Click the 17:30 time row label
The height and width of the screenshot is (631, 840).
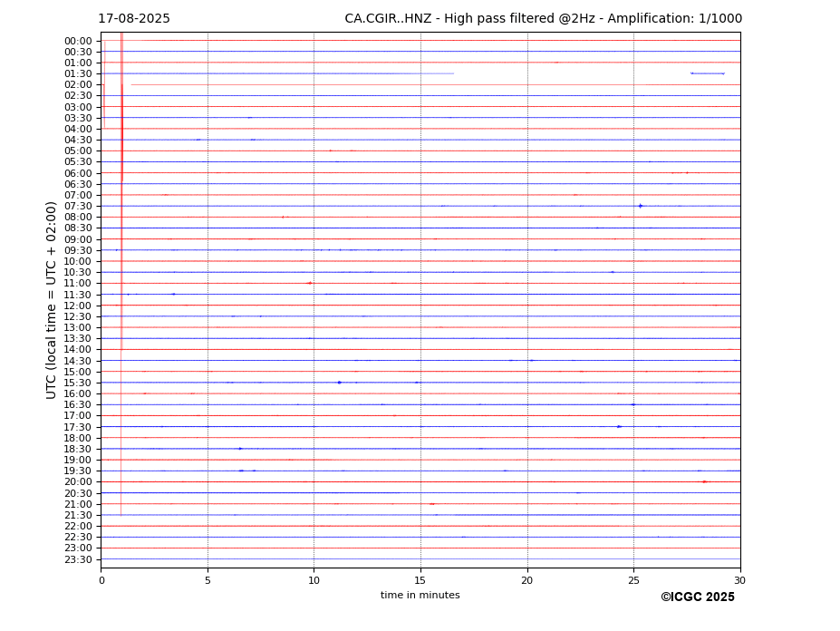78,427
